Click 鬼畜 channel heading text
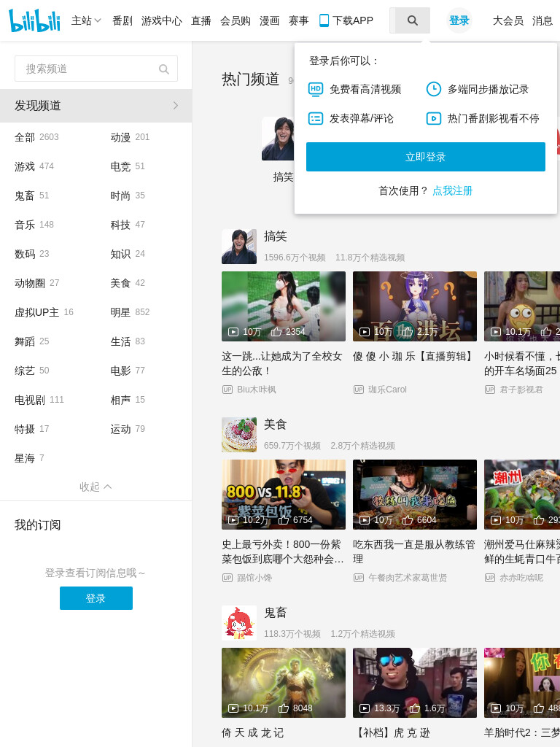Viewport: 560px width, 747px height. click(275, 612)
